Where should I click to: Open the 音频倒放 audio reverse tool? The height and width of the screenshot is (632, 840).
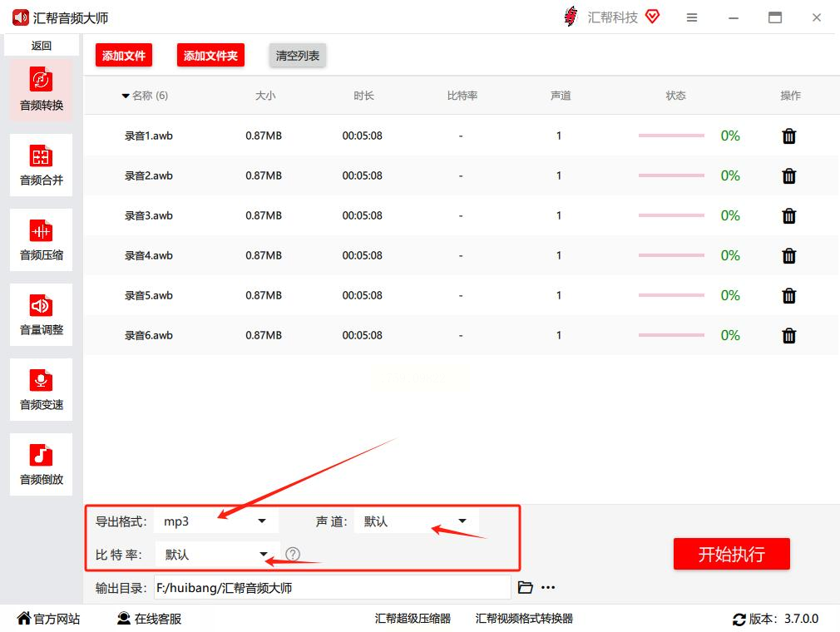pyautogui.click(x=42, y=464)
